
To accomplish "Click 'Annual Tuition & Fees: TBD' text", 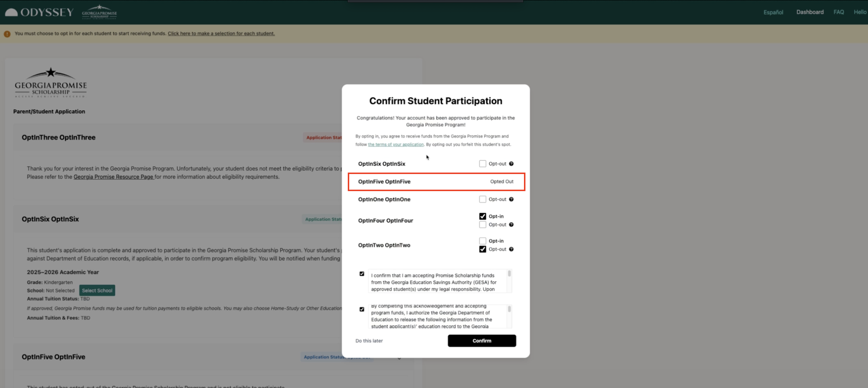I will [58, 318].
